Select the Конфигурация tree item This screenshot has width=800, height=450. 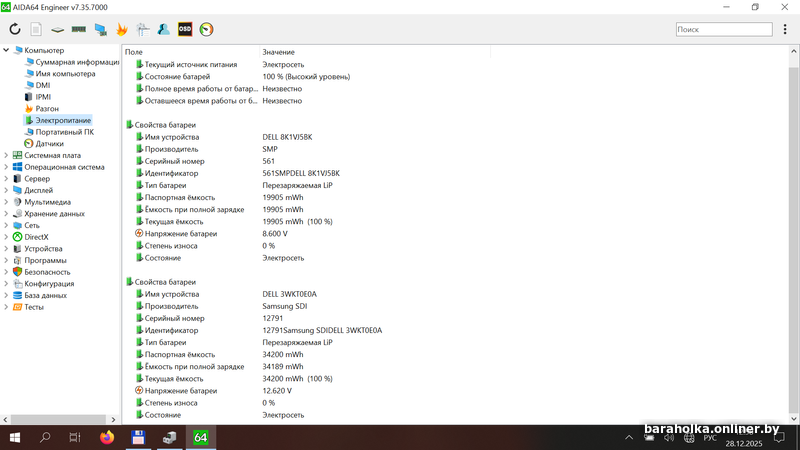pos(49,284)
